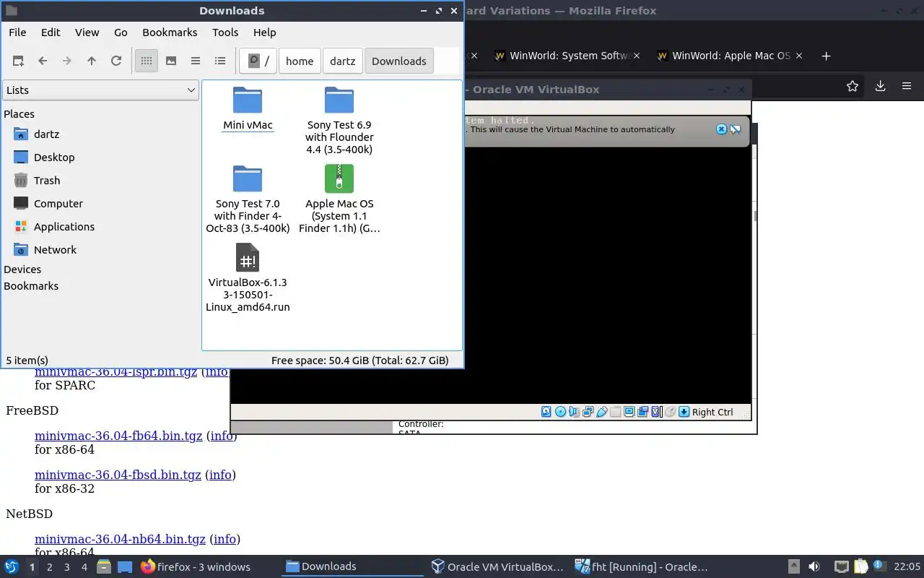Viewport: 924px width, 578px height.
Task: Click minivmac-36.04-nb64.bin.tgz link
Action: 120,539
